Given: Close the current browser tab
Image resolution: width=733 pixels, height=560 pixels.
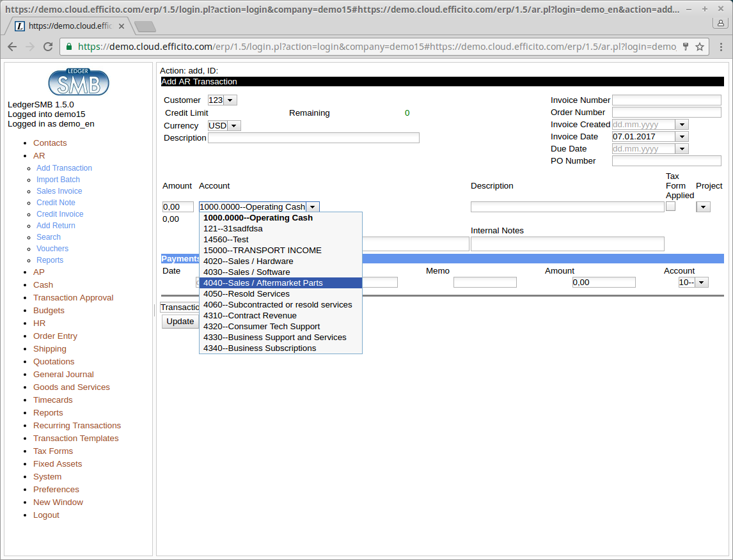Looking at the screenshot, I should point(122,26).
